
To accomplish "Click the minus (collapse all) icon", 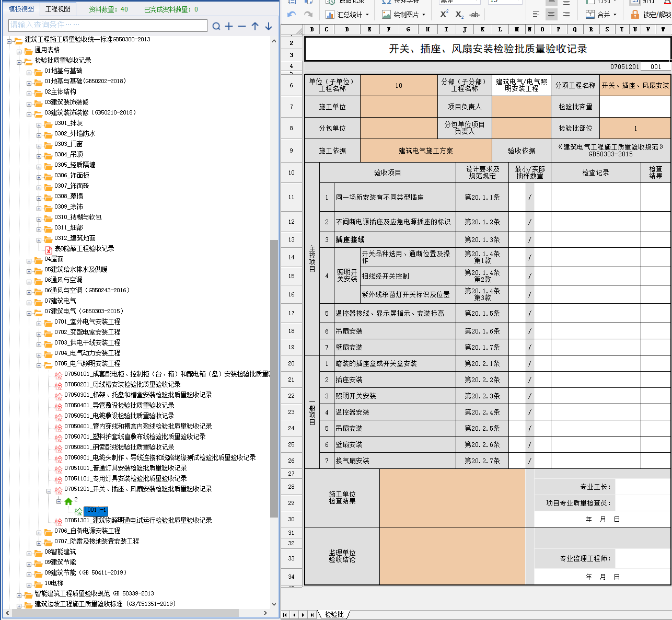I will click(x=241, y=26).
